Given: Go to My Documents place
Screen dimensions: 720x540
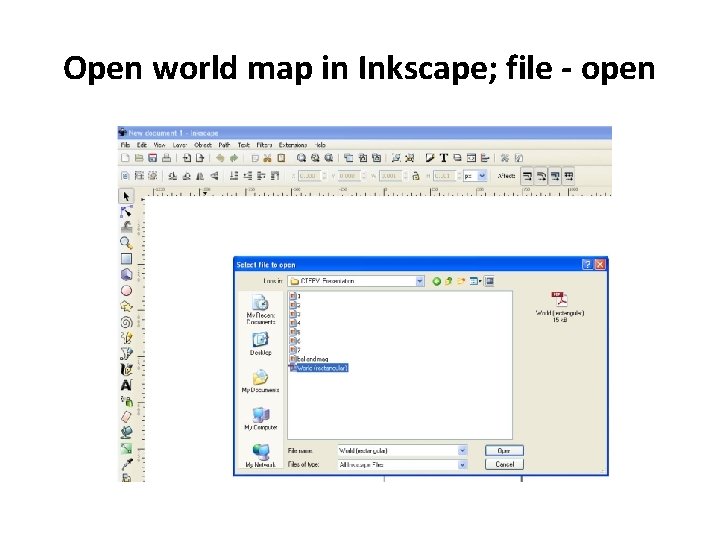Looking at the screenshot, I should [260, 381].
